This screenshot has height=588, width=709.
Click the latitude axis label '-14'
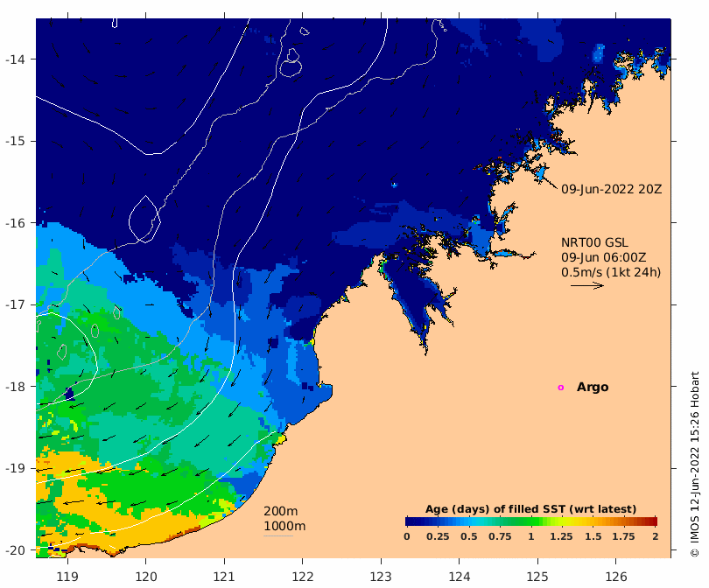pos(15,59)
